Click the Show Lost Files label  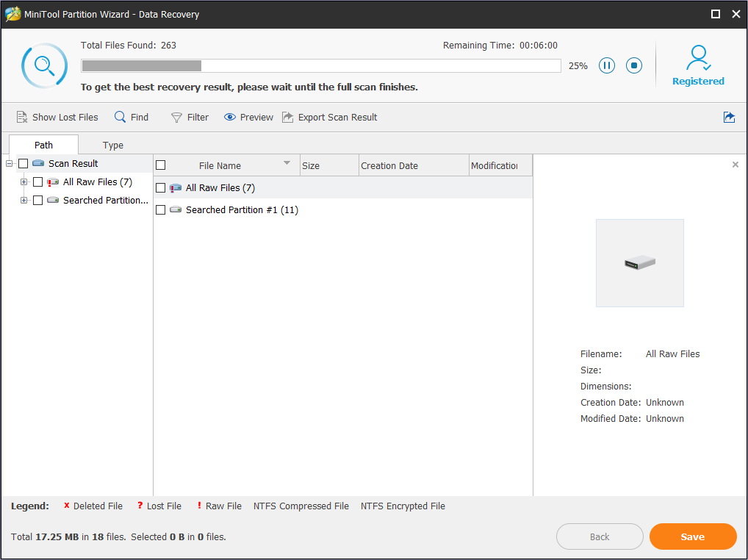[65, 118]
